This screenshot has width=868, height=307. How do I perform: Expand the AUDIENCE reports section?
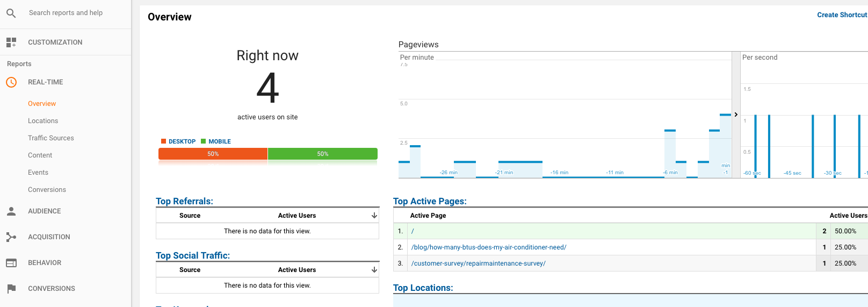point(45,211)
